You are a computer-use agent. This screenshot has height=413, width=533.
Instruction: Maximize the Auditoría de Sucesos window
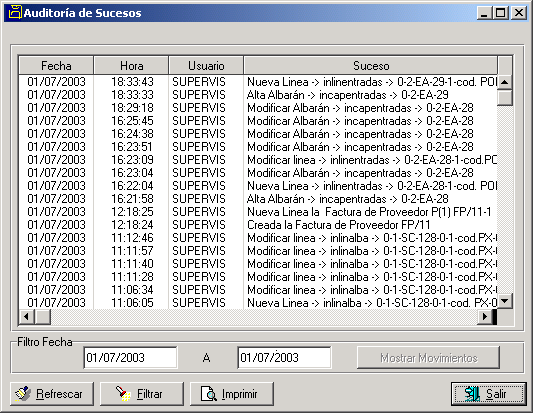click(500, 13)
